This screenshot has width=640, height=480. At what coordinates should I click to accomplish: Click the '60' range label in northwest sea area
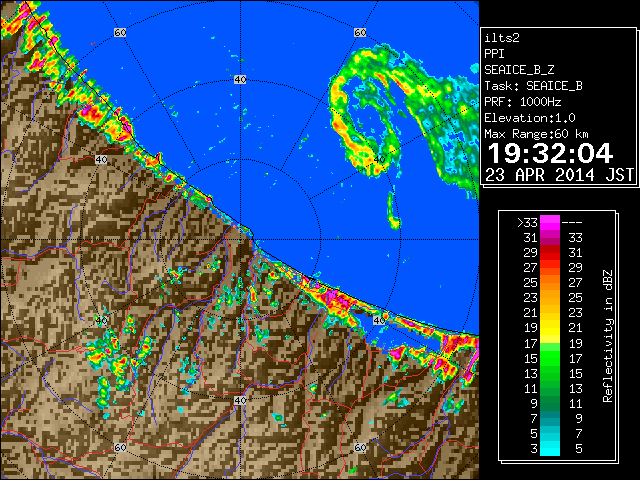click(120, 32)
